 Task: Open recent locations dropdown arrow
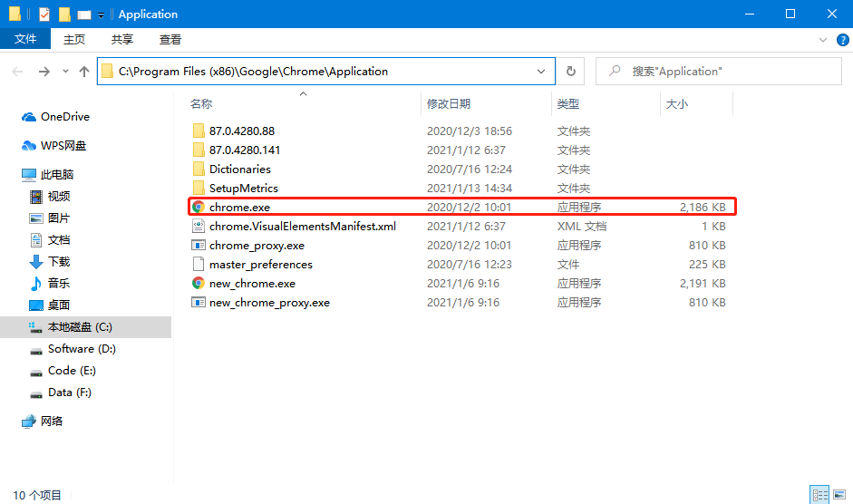click(65, 72)
